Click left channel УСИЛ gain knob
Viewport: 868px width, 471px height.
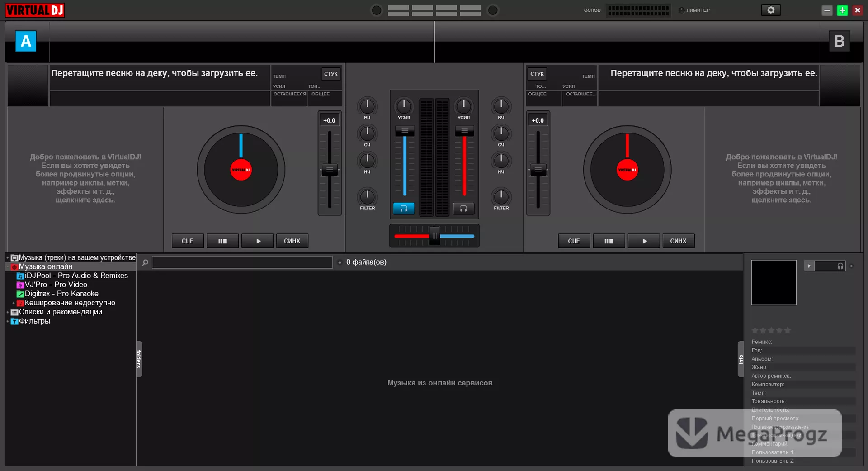click(x=404, y=106)
